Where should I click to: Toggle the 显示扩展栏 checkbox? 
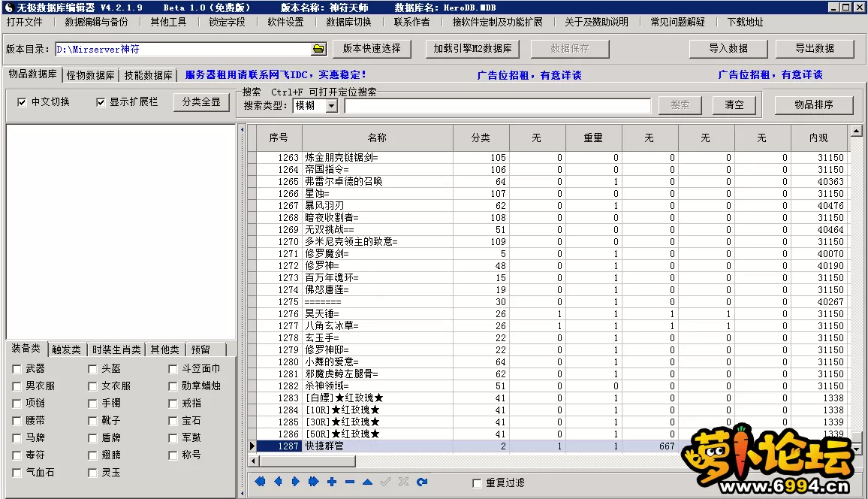[100, 102]
